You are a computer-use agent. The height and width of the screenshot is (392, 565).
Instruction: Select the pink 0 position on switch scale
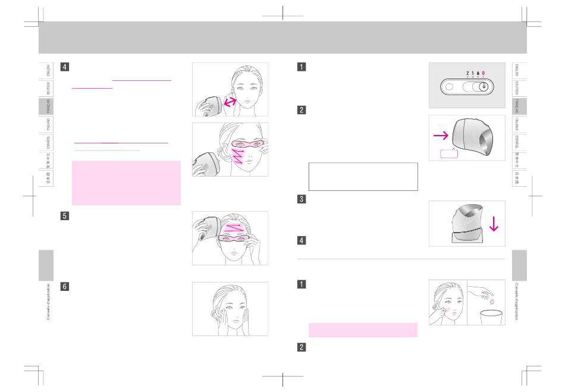click(483, 73)
